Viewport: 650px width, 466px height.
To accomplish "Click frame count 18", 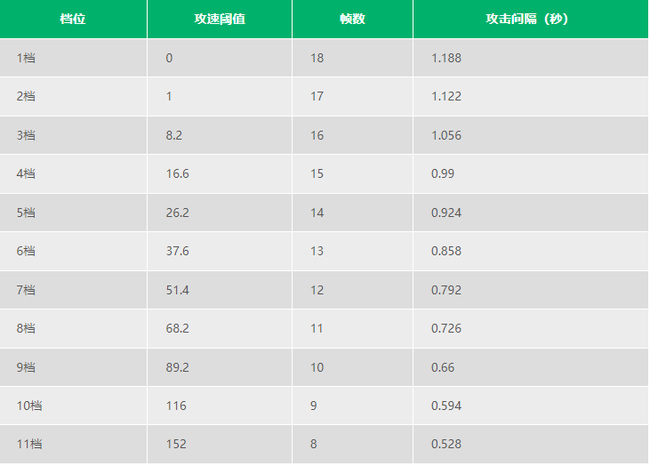I will click(317, 58).
